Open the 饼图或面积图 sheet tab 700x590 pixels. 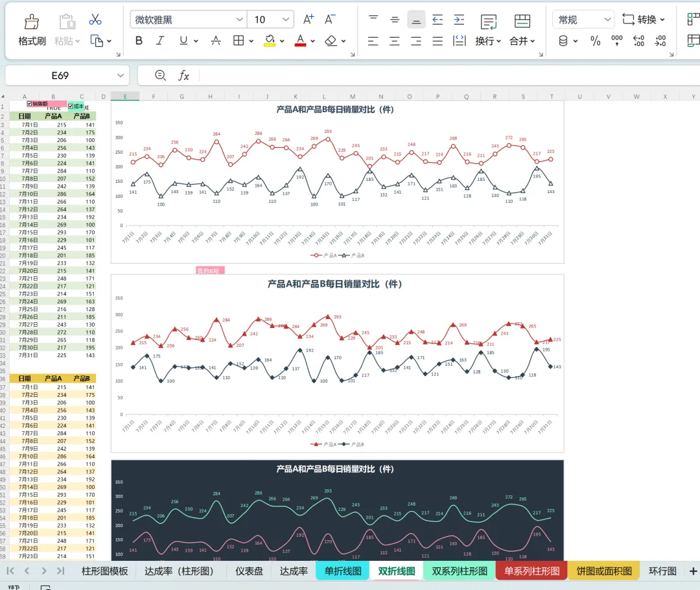604,571
